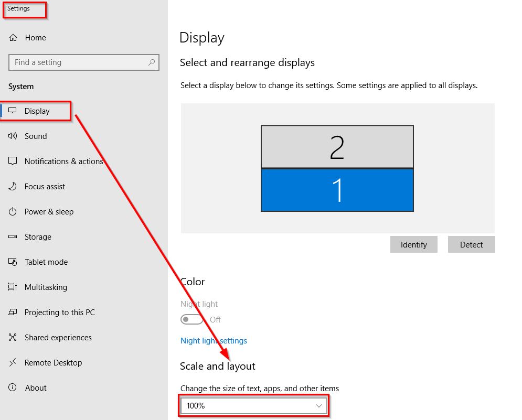Click the Tablet mode icon
This screenshot has height=420, width=522.
point(12,262)
